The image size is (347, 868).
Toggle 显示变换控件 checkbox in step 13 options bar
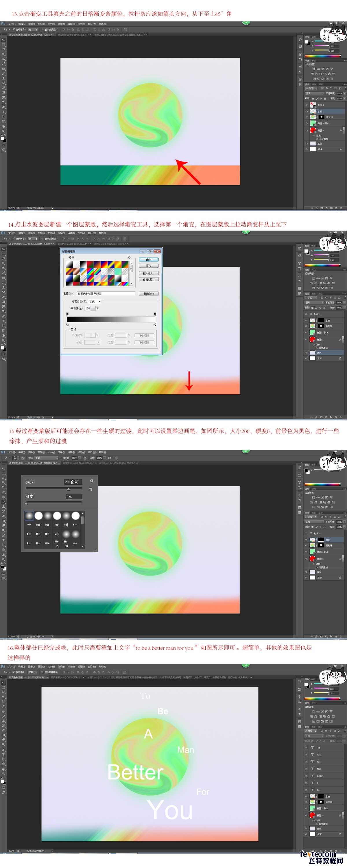(42, 30)
